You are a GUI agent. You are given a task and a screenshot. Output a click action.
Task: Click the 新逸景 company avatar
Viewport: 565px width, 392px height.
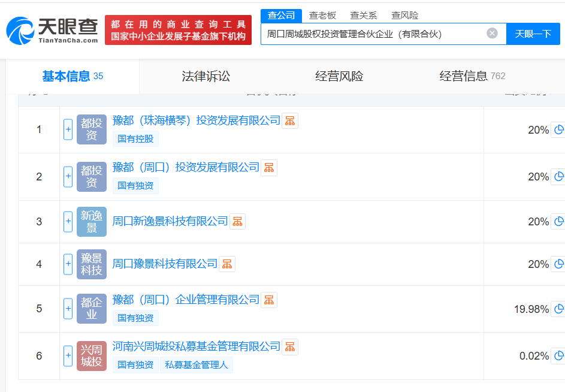click(92, 221)
